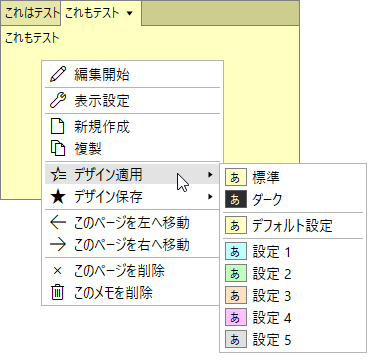The image size is (378, 364).
Task: Switch to the これはテスト tab
Action: coord(31,13)
